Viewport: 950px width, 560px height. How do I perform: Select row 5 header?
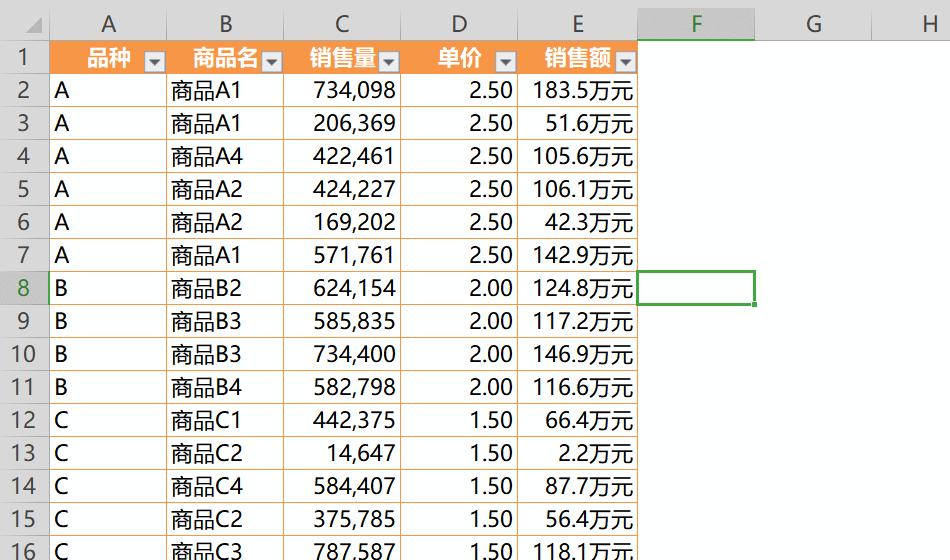pyautogui.click(x=24, y=189)
